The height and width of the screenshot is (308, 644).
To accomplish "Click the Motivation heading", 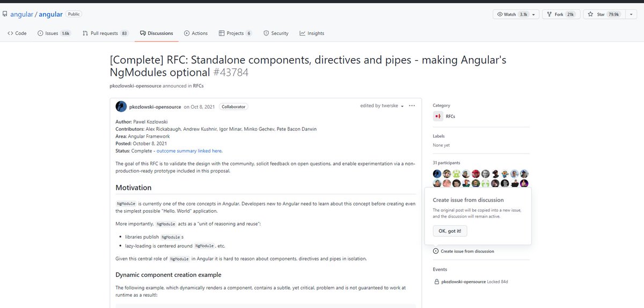I will pos(134,188).
